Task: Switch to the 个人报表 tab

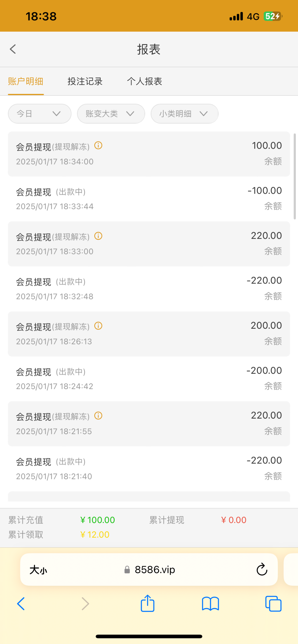Action: coord(145,81)
